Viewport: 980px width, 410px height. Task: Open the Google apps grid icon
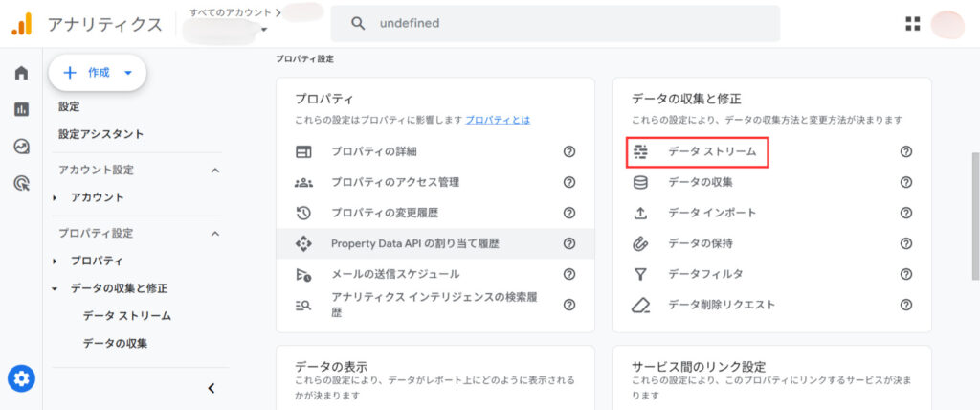(913, 24)
